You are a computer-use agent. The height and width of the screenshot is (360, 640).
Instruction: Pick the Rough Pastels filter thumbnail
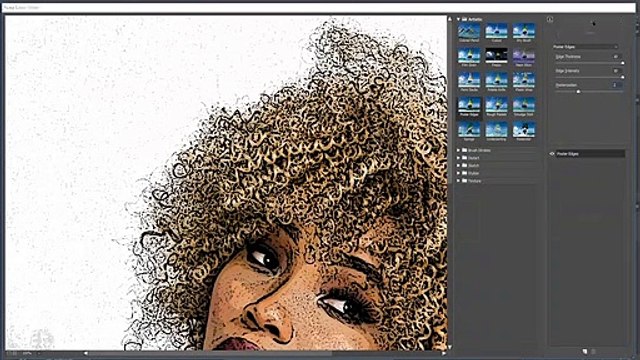point(496,105)
